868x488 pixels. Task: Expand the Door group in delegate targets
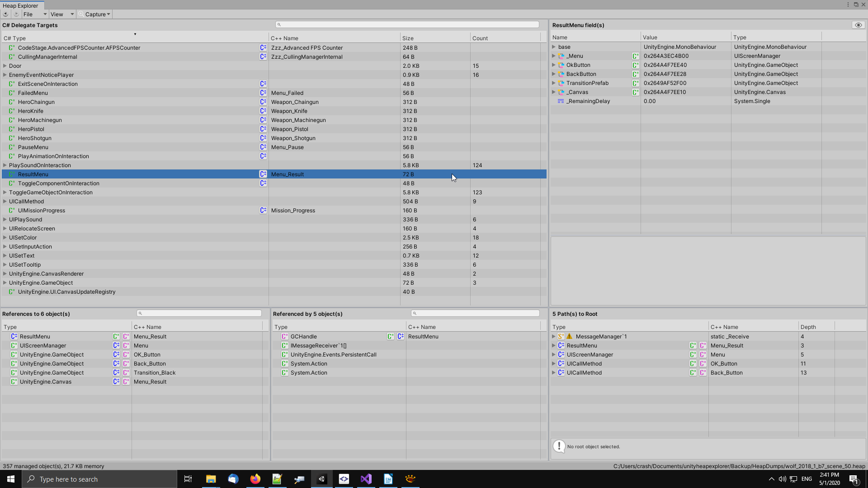point(5,66)
